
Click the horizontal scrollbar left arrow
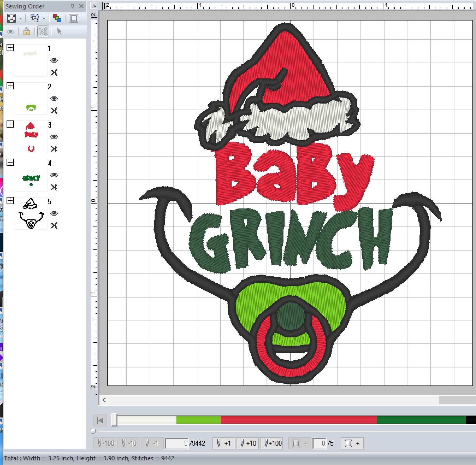[104, 400]
